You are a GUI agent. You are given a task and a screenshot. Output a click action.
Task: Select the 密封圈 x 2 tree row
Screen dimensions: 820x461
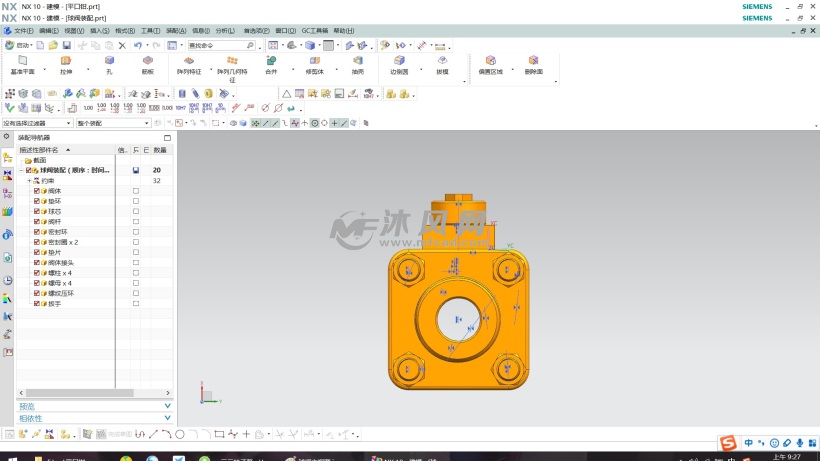pos(63,242)
